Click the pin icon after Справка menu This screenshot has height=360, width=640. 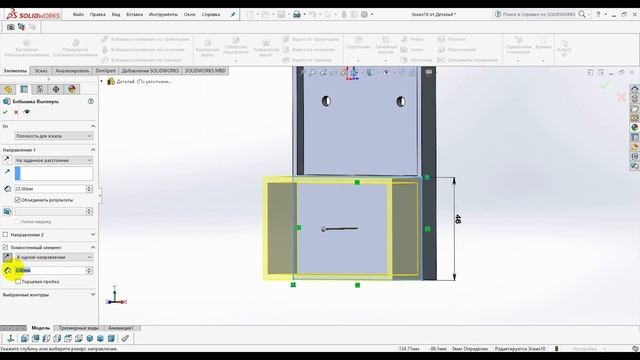(x=233, y=14)
